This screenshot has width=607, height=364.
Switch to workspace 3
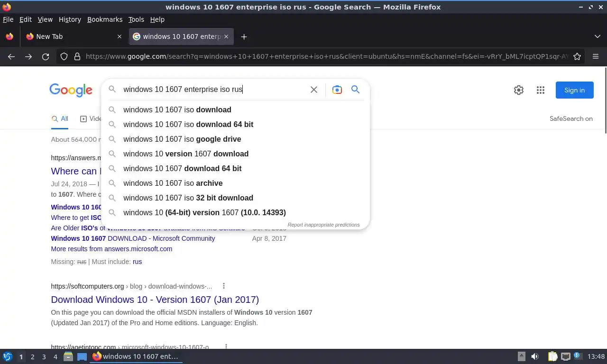(x=44, y=357)
